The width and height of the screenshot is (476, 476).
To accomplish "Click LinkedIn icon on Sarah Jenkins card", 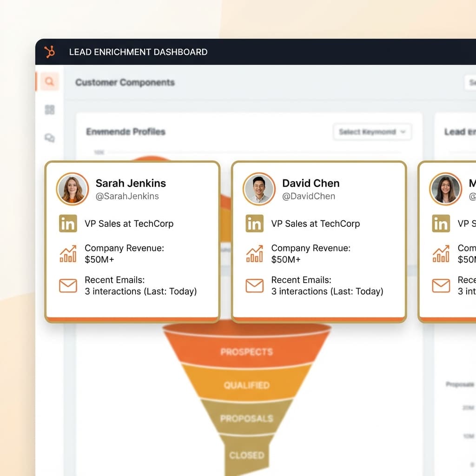I will click(68, 224).
